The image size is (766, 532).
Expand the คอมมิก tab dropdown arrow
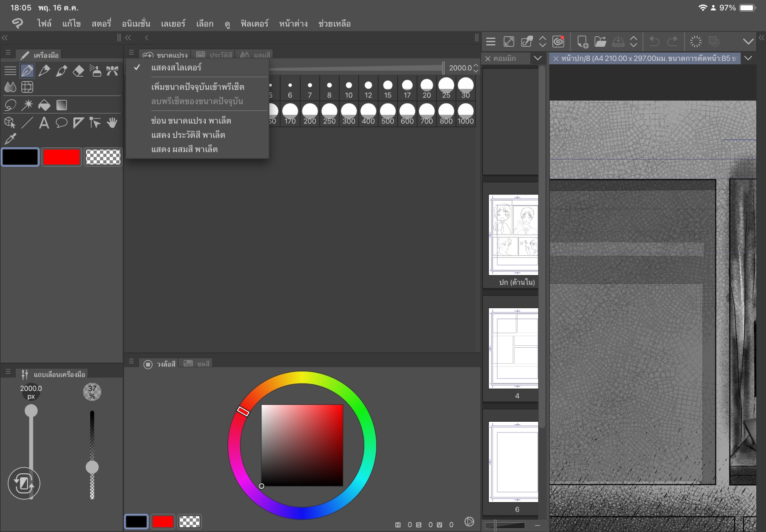pos(537,58)
